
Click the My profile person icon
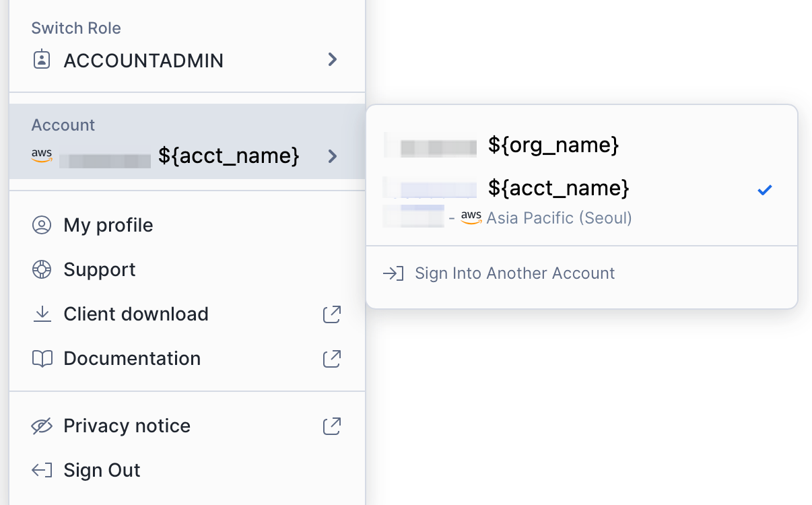(42, 225)
